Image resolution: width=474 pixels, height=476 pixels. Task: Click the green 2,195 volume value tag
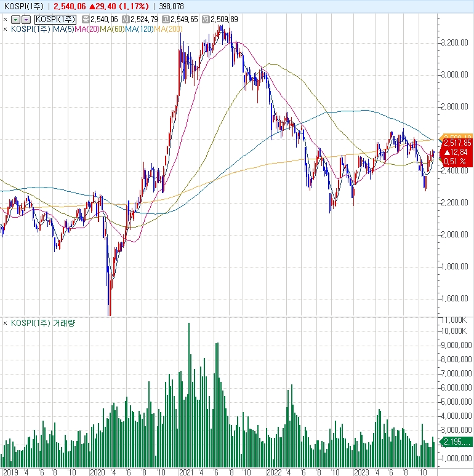point(457,442)
